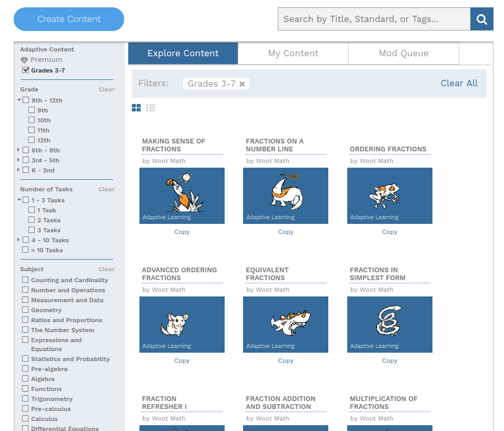Open Making Sense of Fractions thumbnail
Image resolution: width=504 pixels, height=431 pixels.
[x=182, y=196]
